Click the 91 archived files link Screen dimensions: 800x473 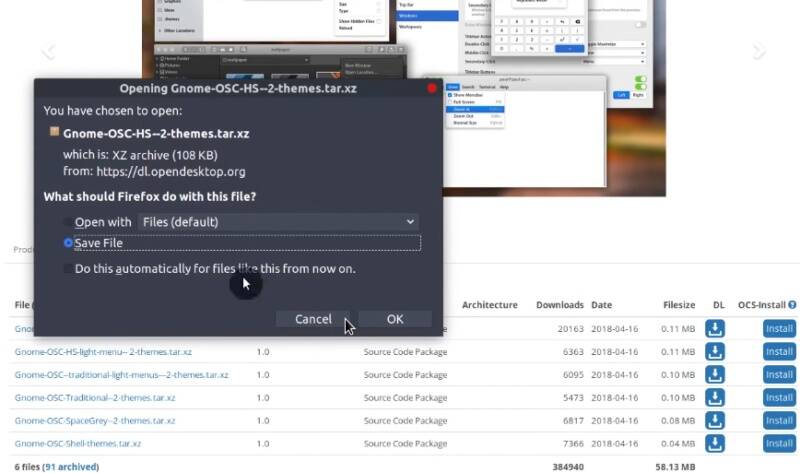click(71, 467)
